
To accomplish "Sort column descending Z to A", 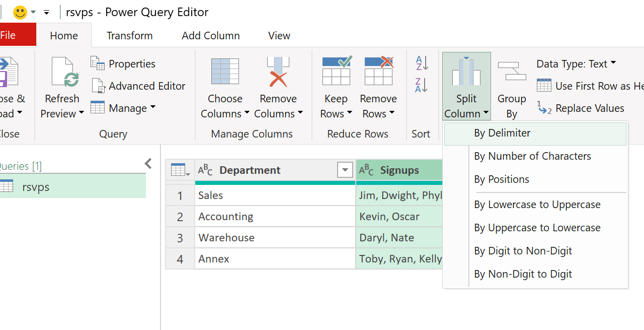I will [422, 85].
